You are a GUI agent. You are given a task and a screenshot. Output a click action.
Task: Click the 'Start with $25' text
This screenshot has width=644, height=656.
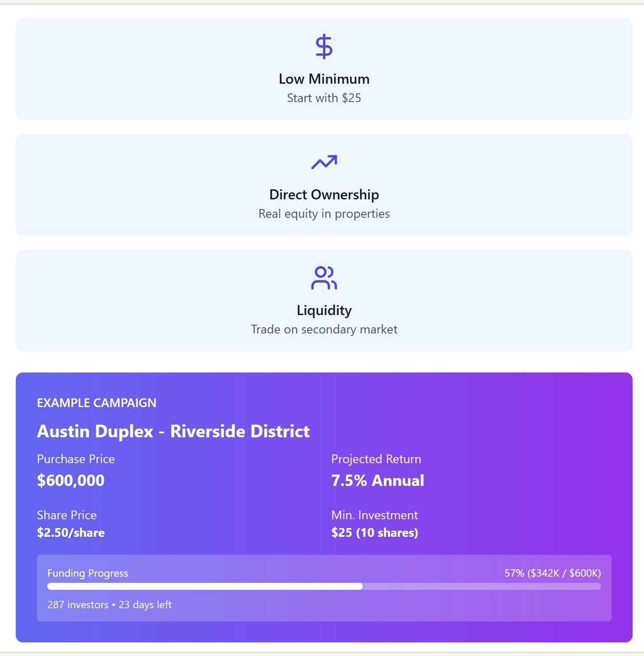(x=324, y=98)
